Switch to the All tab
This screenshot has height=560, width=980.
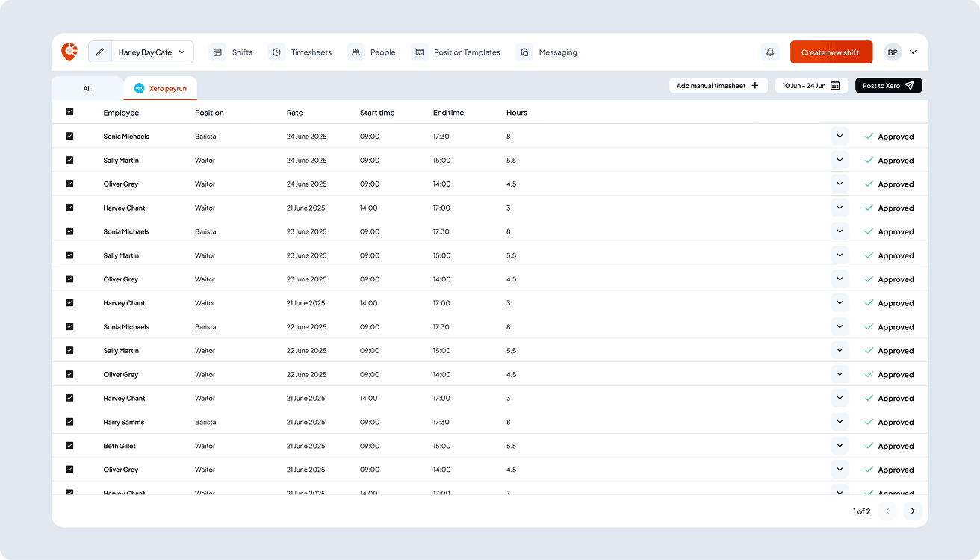click(x=87, y=88)
